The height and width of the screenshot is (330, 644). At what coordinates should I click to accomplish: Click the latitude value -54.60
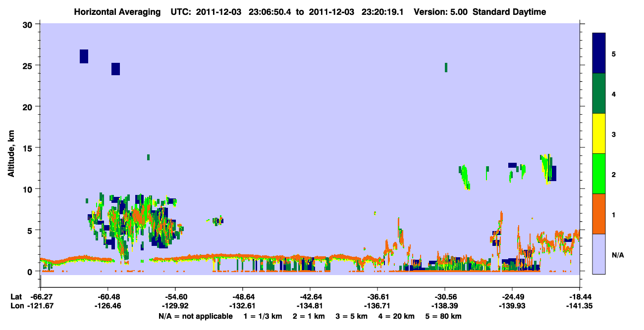pos(176,296)
